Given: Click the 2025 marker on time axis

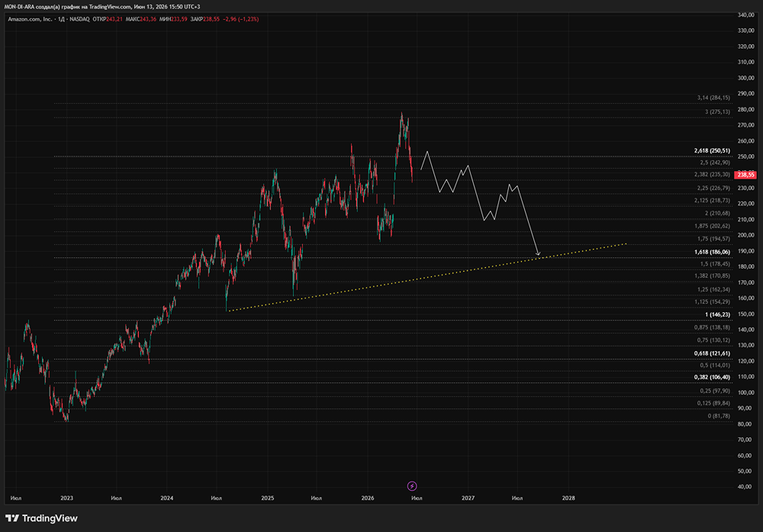Looking at the screenshot, I should pos(267,498).
